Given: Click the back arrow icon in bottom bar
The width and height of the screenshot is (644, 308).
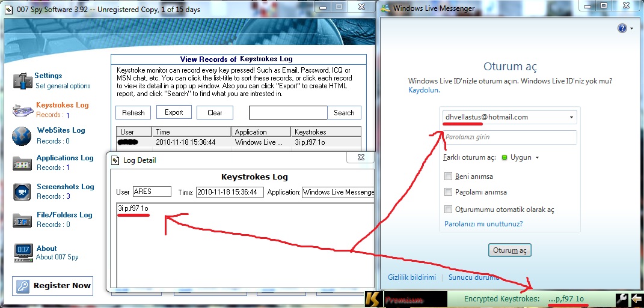Looking at the screenshot, I should click(636, 299).
